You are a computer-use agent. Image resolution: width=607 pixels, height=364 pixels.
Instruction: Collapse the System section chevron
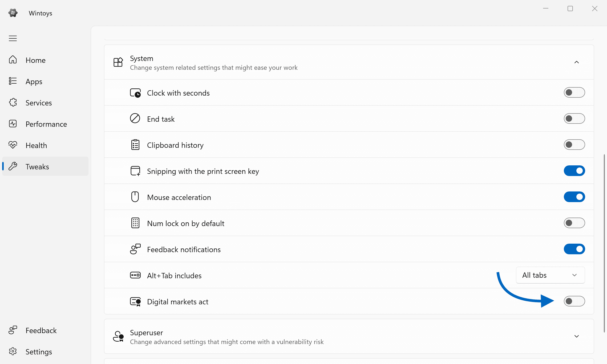577,62
